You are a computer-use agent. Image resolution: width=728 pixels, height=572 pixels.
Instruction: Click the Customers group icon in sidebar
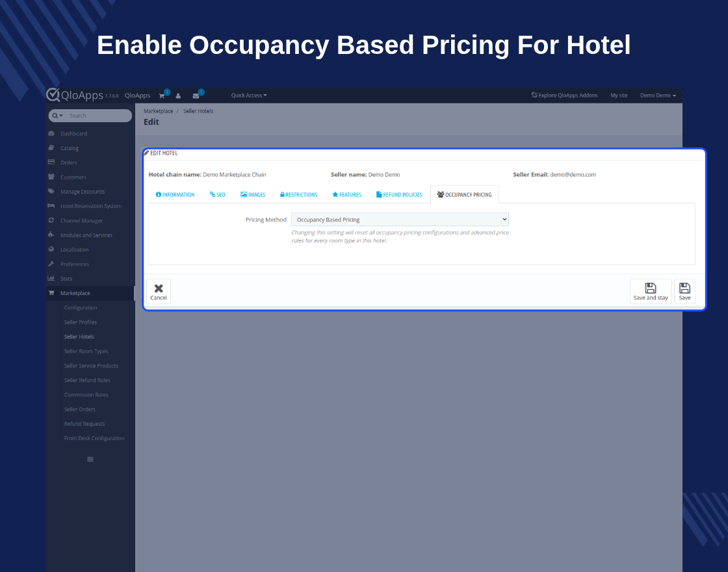pyautogui.click(x=51, y=176)
